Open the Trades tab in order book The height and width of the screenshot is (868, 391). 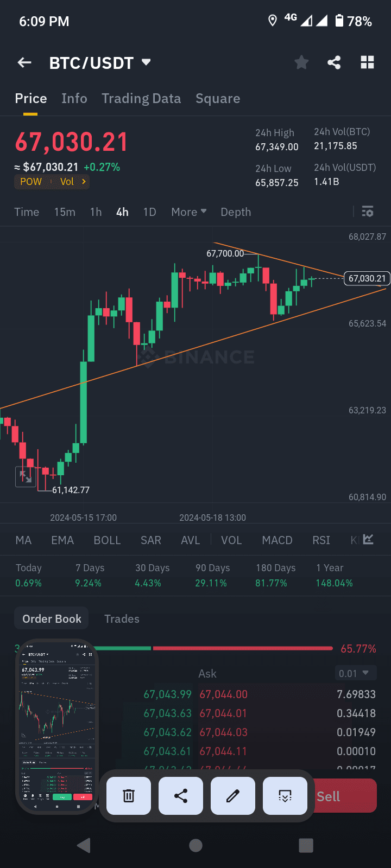(x=122, y=618)
